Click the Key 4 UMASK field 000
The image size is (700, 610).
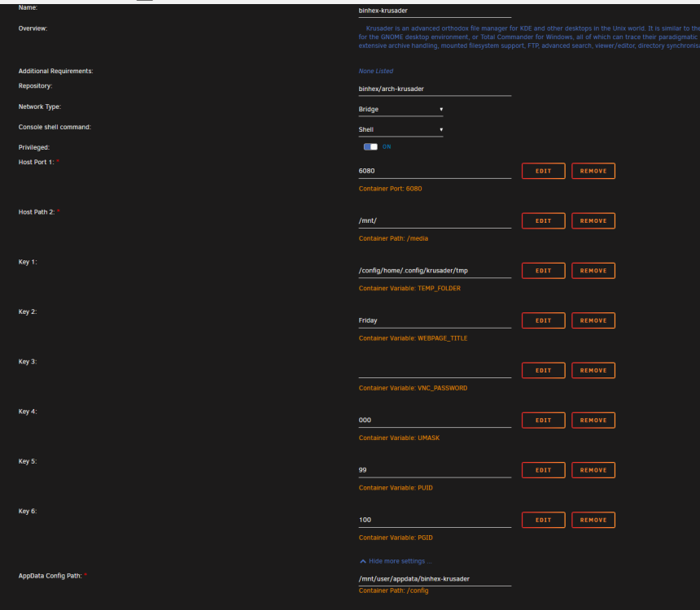tap(435, 420)
